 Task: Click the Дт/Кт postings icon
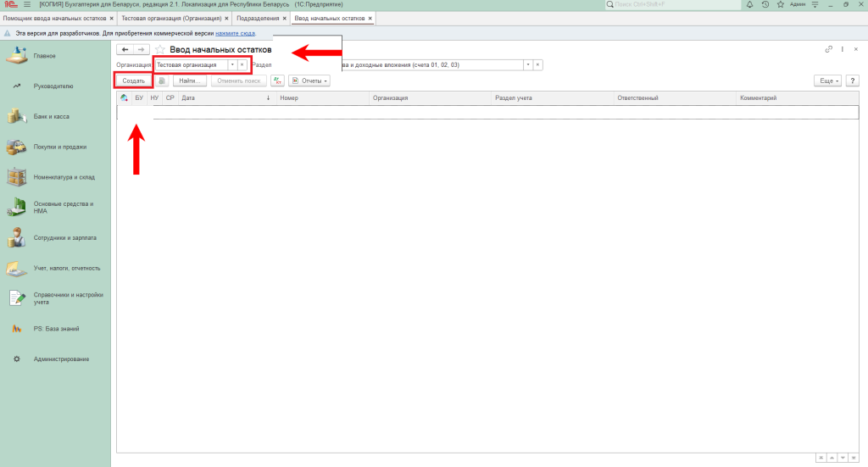coord(277,81)
